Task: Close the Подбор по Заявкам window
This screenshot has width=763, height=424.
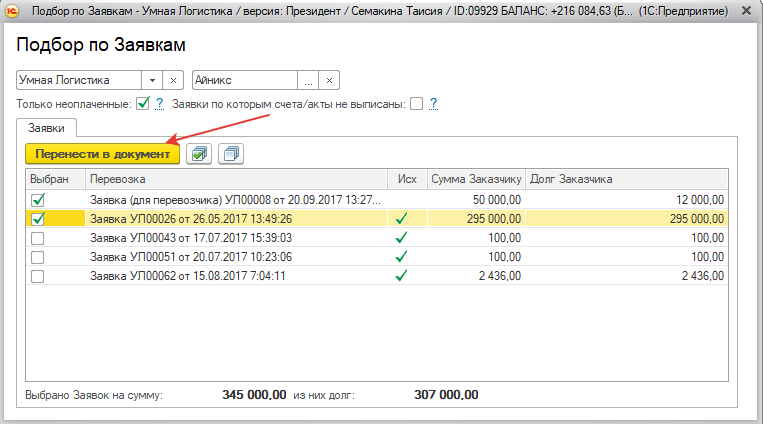Action: coord(746,10)
